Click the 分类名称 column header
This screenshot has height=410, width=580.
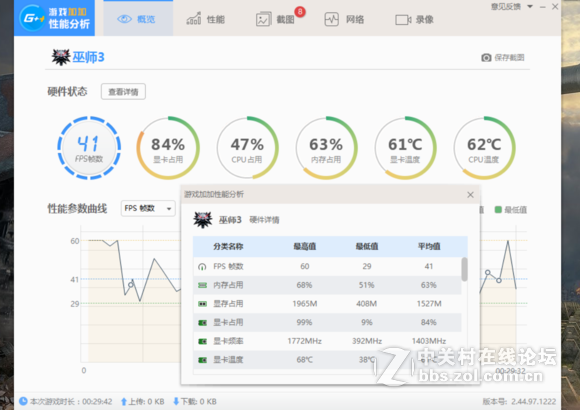coord(228,246)
